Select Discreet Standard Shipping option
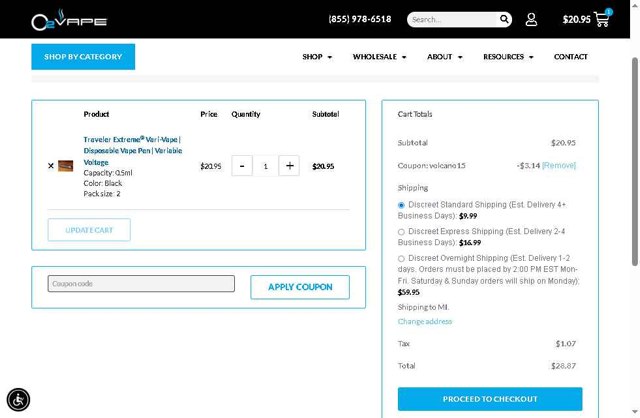640x418 pixels. click(x=401, y=205)
